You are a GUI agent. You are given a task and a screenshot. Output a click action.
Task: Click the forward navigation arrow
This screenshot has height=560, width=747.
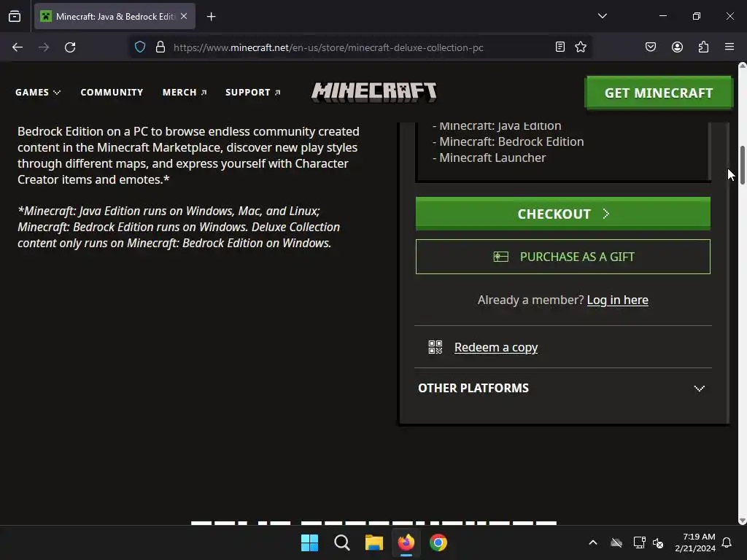44,47
